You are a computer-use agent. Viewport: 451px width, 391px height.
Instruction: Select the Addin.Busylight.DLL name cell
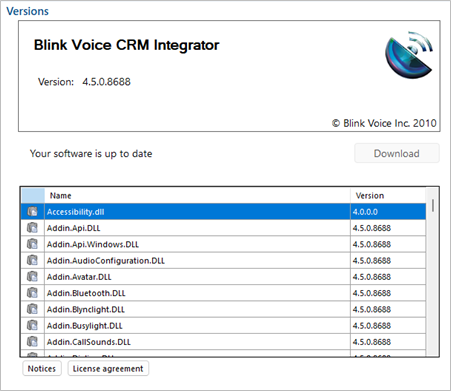pyautogui.click(x=197, y=326)
